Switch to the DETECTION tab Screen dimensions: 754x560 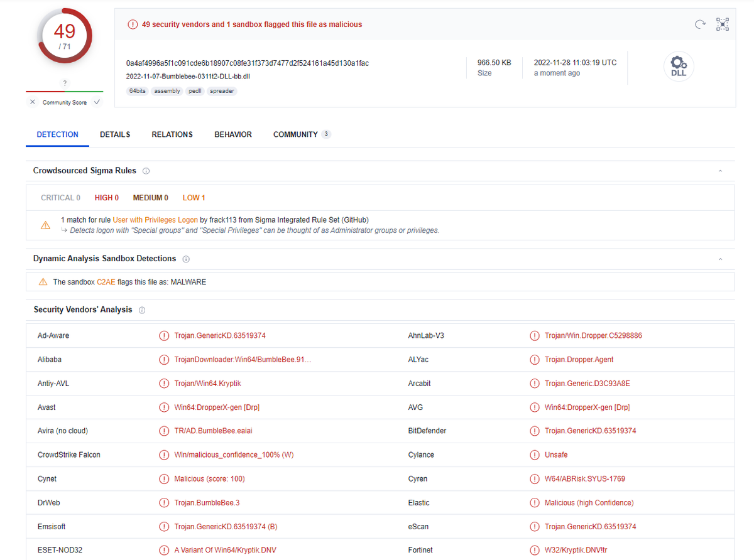pos(57,134)
